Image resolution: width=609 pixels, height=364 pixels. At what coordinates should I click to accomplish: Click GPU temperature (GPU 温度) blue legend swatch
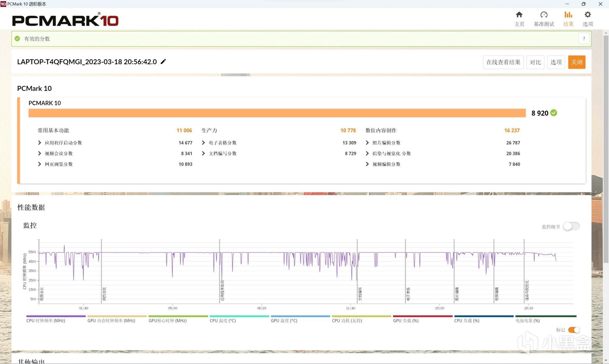coord(300,316)
